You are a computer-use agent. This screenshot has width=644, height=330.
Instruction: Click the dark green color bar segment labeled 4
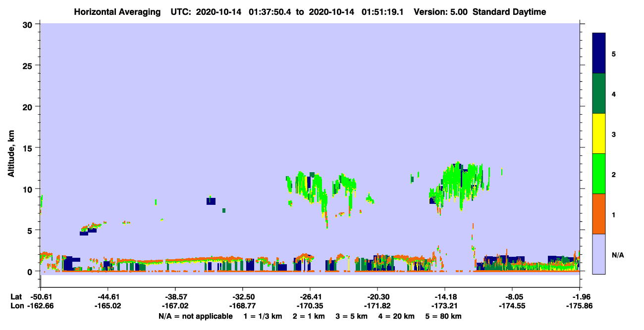599,94
